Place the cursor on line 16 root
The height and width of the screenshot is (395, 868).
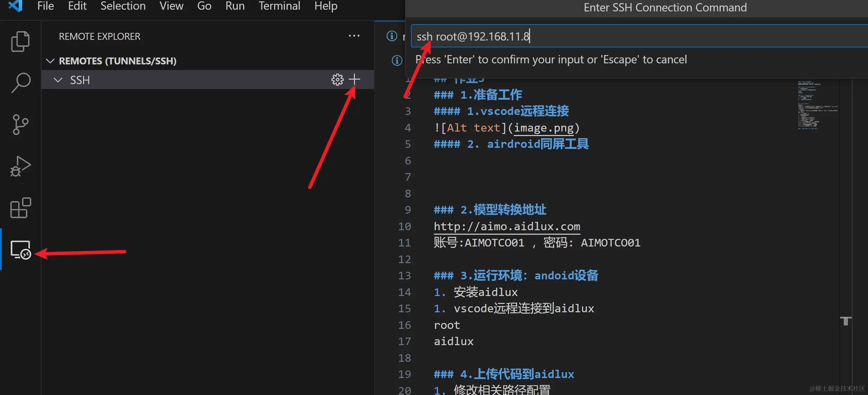coord(447,325)
